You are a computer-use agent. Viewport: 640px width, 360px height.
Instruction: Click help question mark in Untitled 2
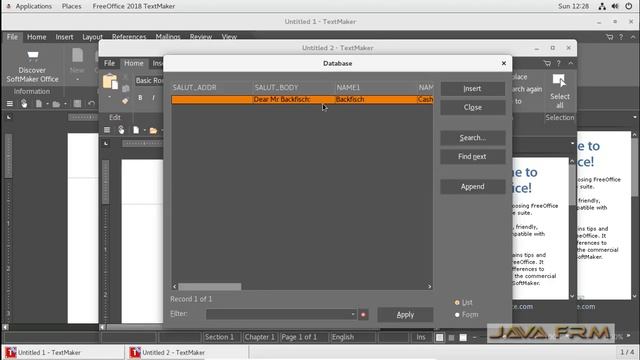pos(558,63)
